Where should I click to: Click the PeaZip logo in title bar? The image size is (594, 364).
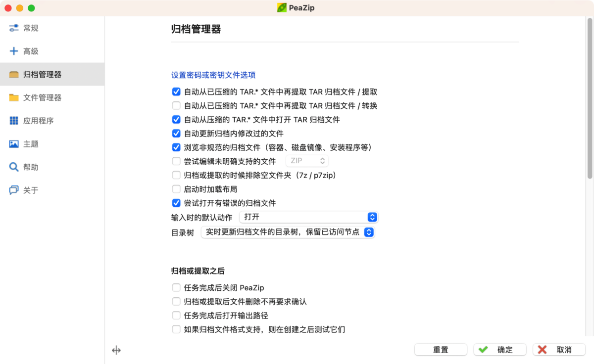[x=282, y=8]
